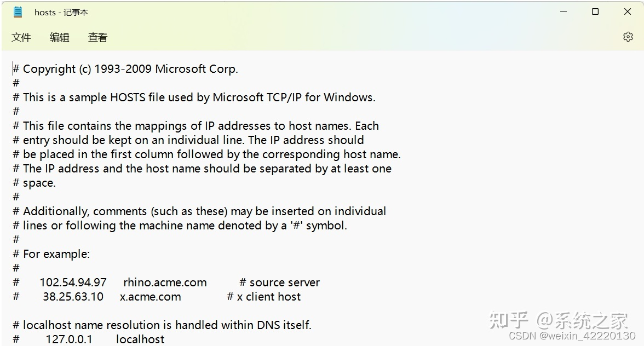644x346 pixels.
Task: Click the '# x client host' comment
Action: point(264,296)
